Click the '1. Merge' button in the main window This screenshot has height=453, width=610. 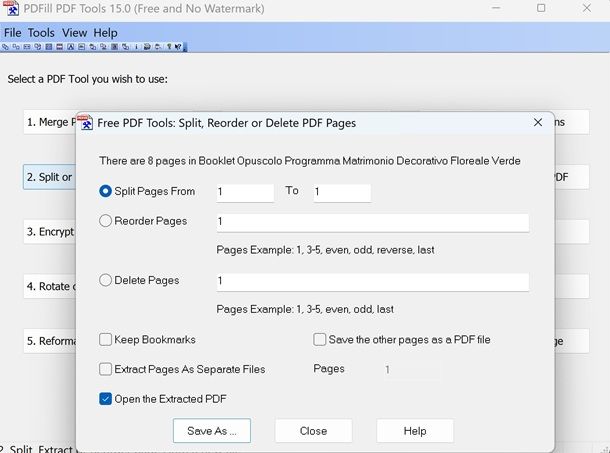50,122
